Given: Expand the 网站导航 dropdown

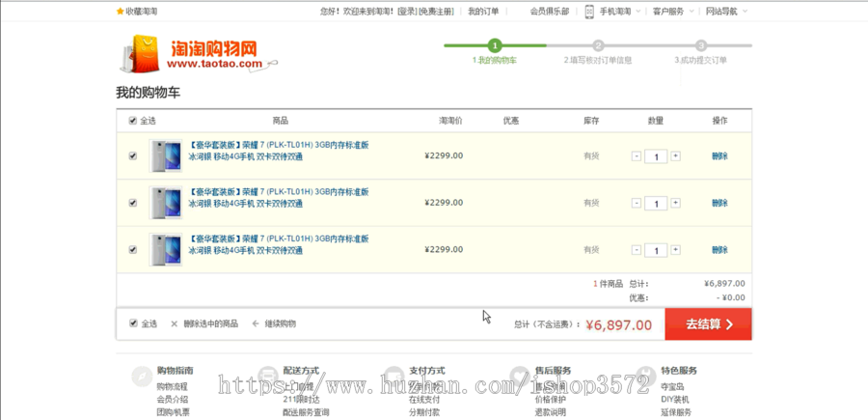Looking at the screenshot, I should coord(725,11).
